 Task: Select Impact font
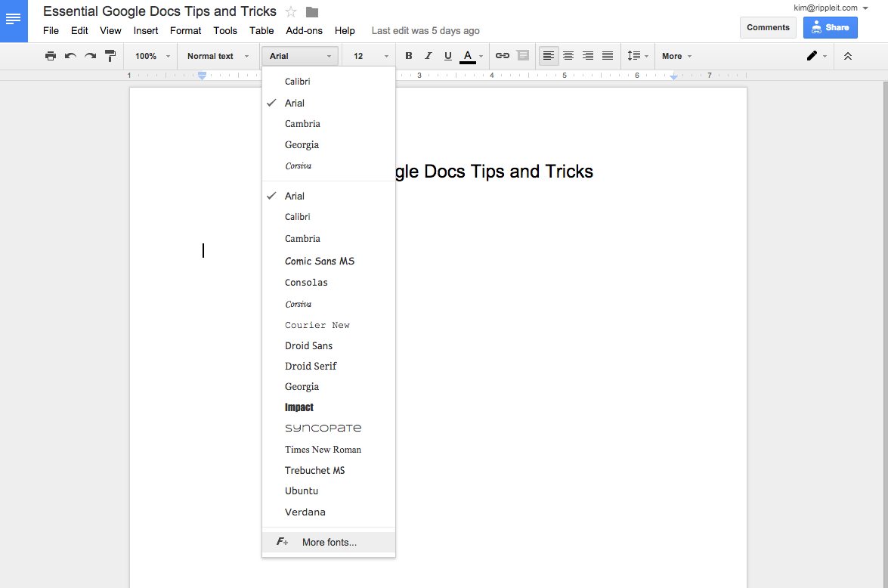329,407
